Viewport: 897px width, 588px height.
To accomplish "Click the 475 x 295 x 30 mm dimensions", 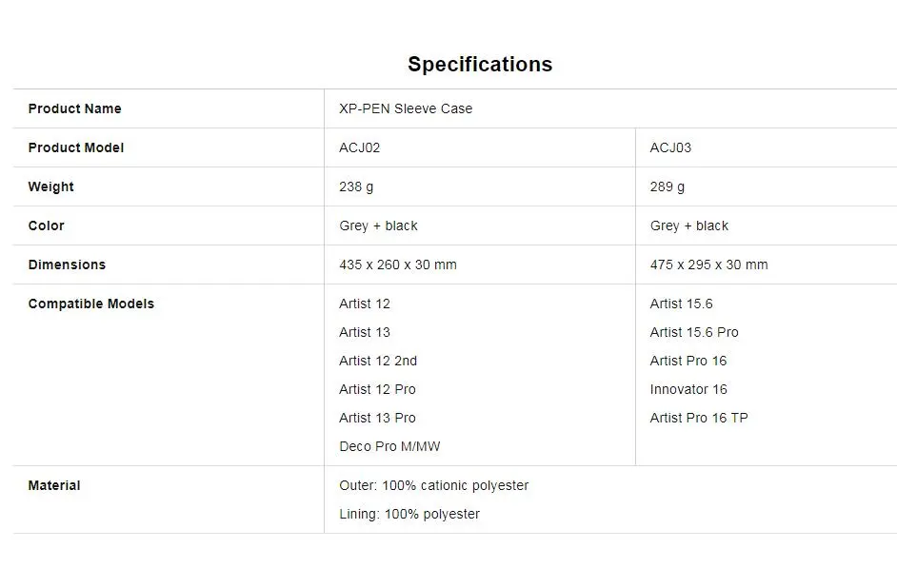I will (x=708, y=265).
